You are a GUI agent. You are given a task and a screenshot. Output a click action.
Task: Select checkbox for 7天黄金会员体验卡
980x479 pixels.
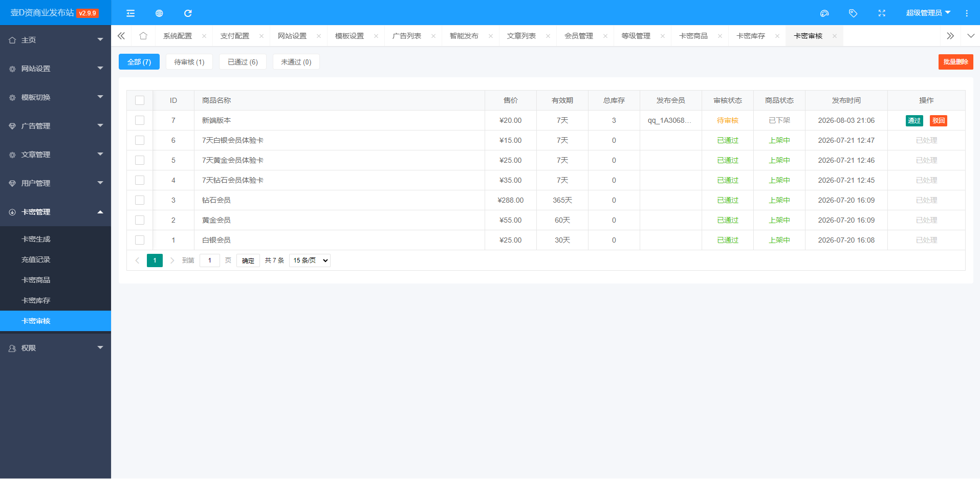pyautogui.click(x=140, y=160)
